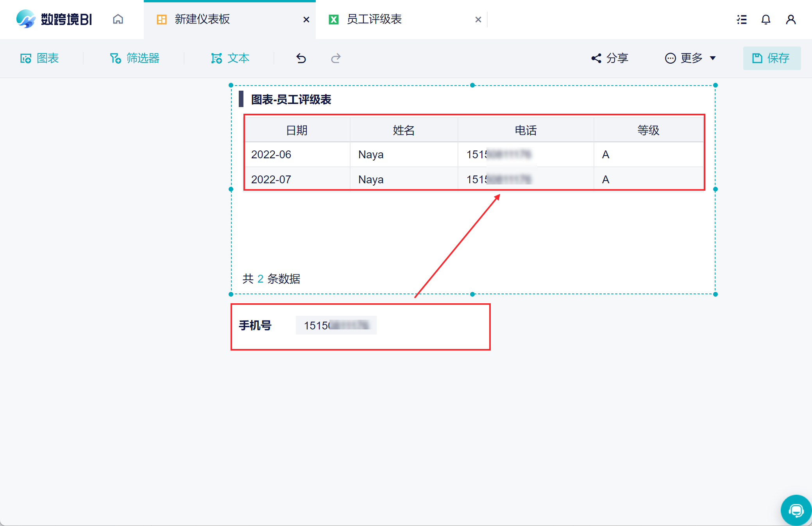Switch to the 员工评级表 tab

point(374,19)
